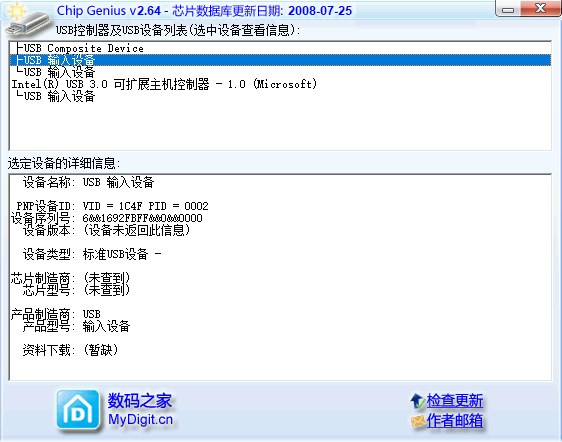Visit the 数码之家 site link

click(x=140, y=400)
